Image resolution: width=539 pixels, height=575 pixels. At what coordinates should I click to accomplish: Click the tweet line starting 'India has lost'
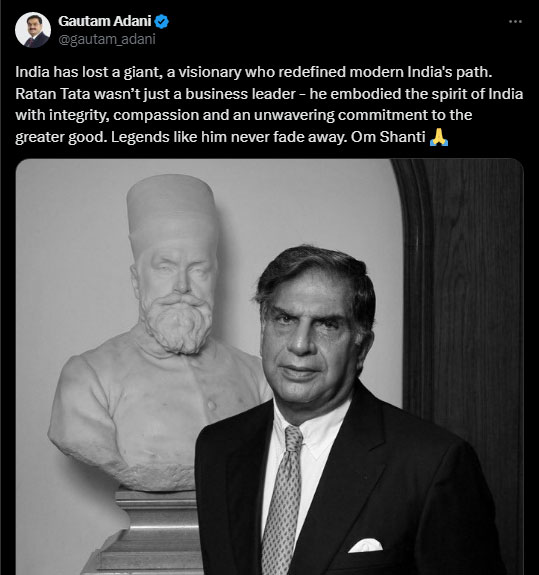point(254,72)
